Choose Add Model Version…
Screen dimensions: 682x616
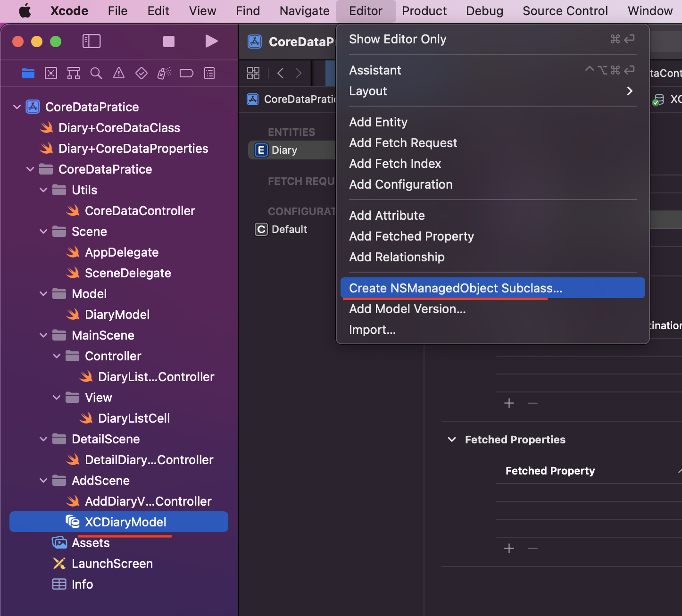[x=492, y=309]
